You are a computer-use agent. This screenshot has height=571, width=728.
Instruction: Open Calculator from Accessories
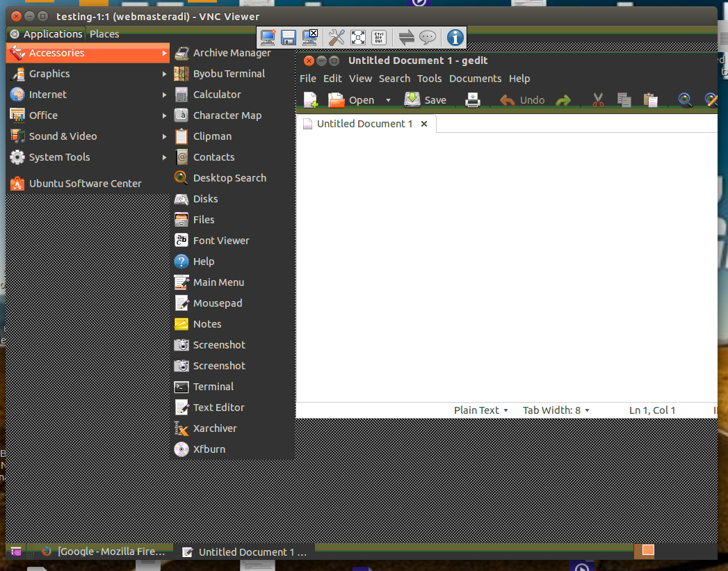(233, 94)
